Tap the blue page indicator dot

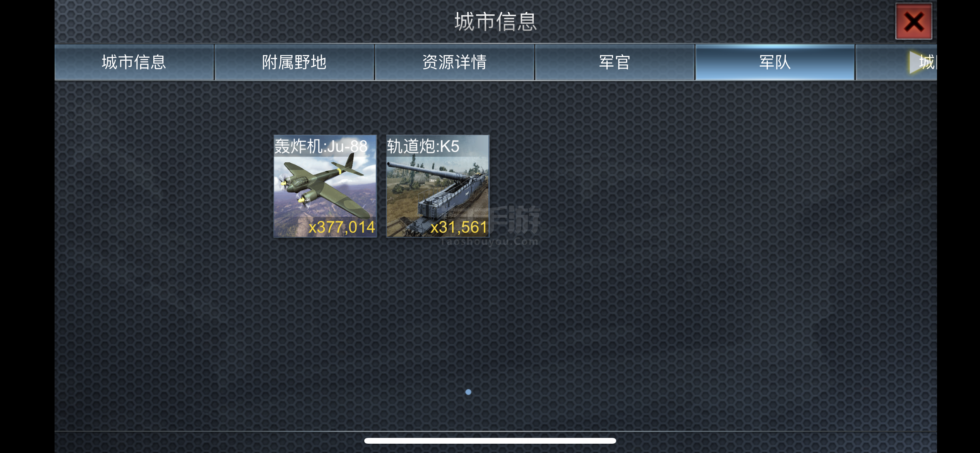tap(468, 392)
